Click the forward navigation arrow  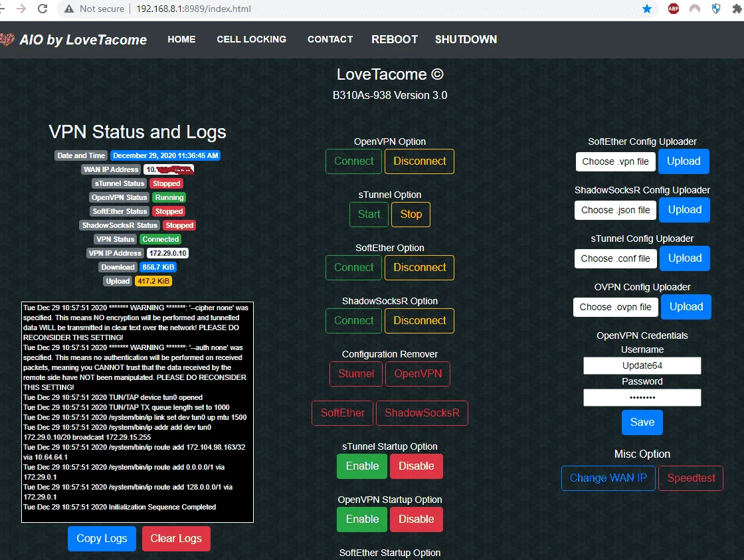click(21, 9)
